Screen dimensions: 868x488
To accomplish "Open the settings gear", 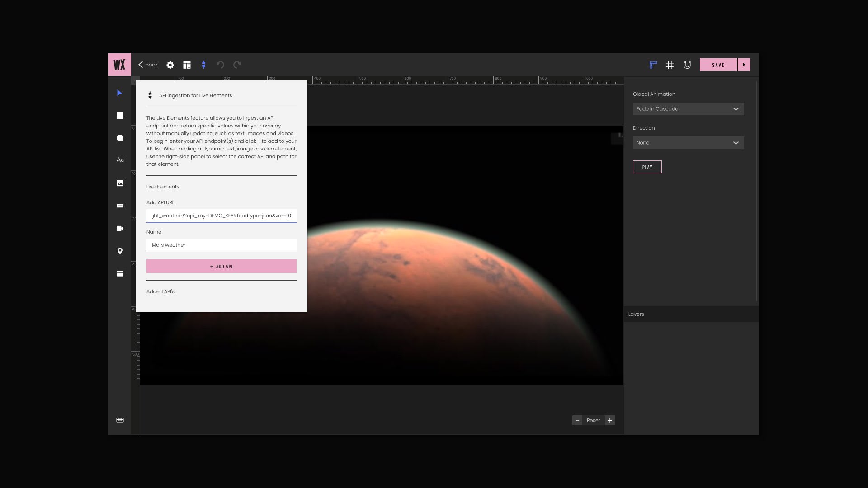I will tap(170, 65).
